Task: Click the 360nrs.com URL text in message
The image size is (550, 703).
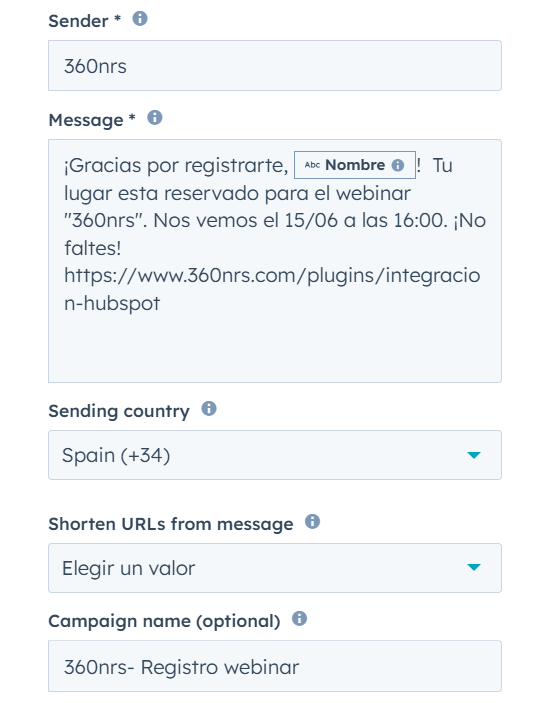Action: pos(272,289)
